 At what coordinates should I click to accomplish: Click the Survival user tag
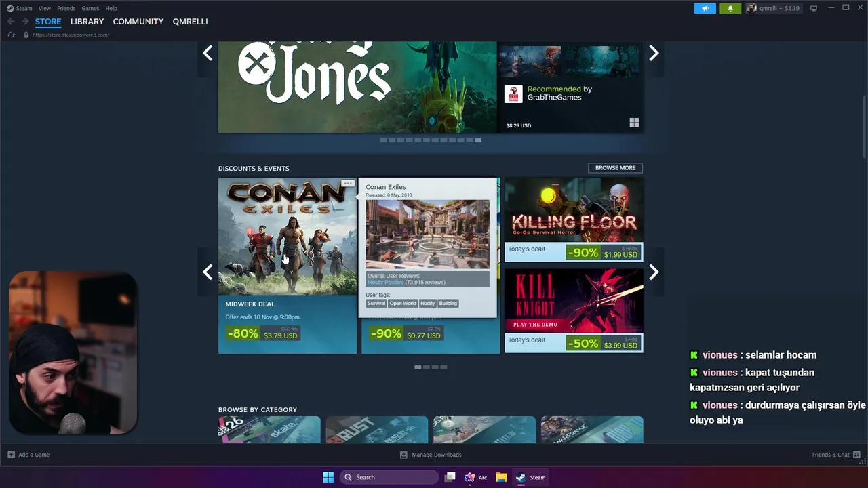[x=376, y=304]
